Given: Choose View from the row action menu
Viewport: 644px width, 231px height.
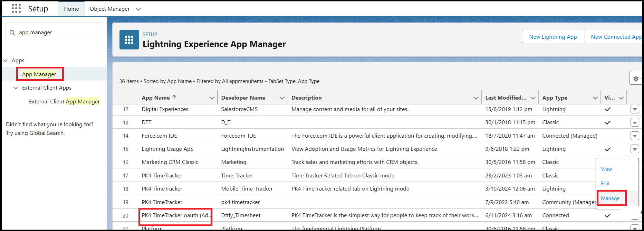Looking at the screenshot, I should pyautogui.click(x=606, y=169).
